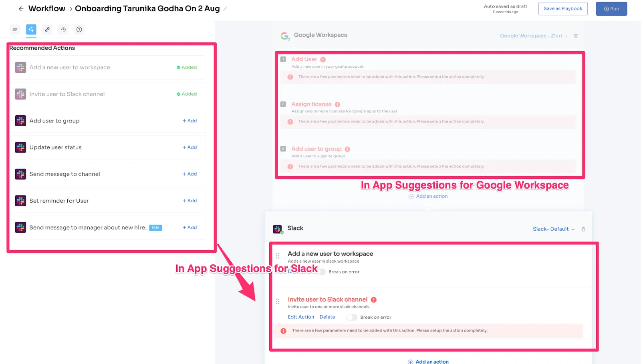Open the comments tab icon
Screen dimensions: 641x364
click(x=15, y=29)
